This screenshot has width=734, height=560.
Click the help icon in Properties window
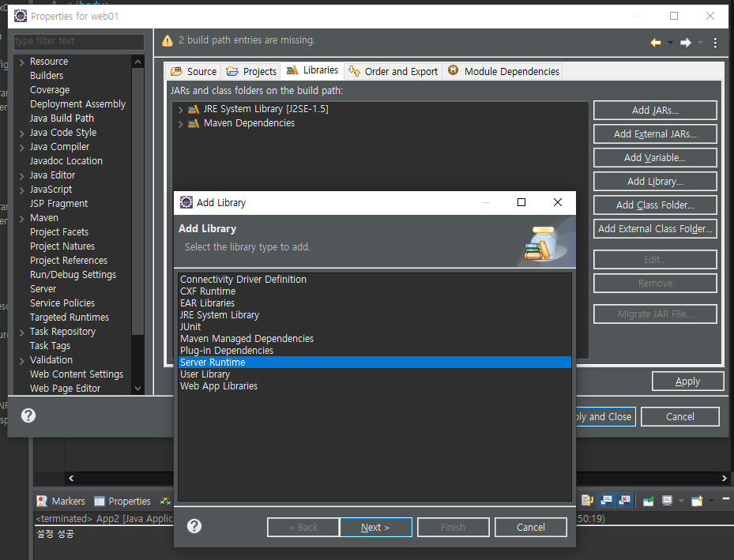pyautogui.click(x=28, y=415)
